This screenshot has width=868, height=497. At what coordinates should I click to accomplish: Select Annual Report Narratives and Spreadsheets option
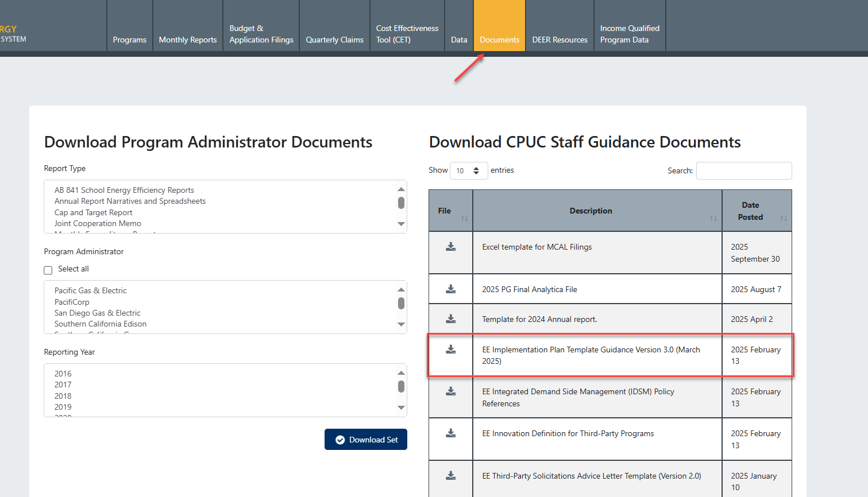(130, 201)
